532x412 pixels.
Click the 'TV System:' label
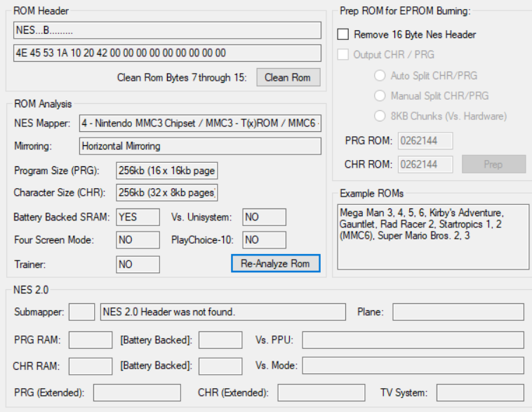coord(404,392)
